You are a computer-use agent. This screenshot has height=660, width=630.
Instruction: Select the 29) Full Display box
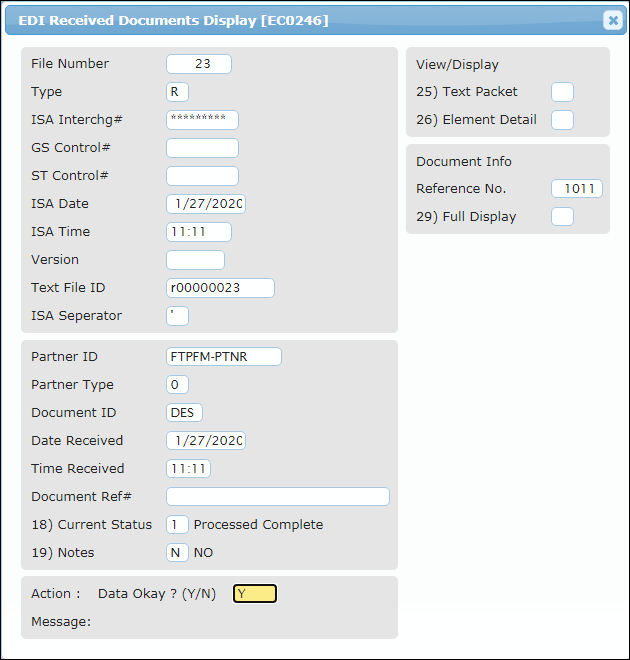562,217
